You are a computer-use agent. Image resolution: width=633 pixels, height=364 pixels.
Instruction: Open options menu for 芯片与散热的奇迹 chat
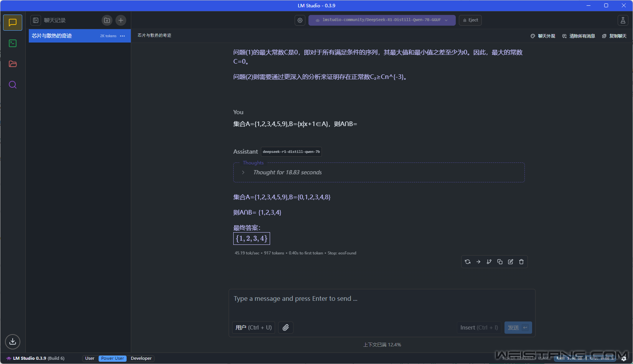click(x=122, y=36)
